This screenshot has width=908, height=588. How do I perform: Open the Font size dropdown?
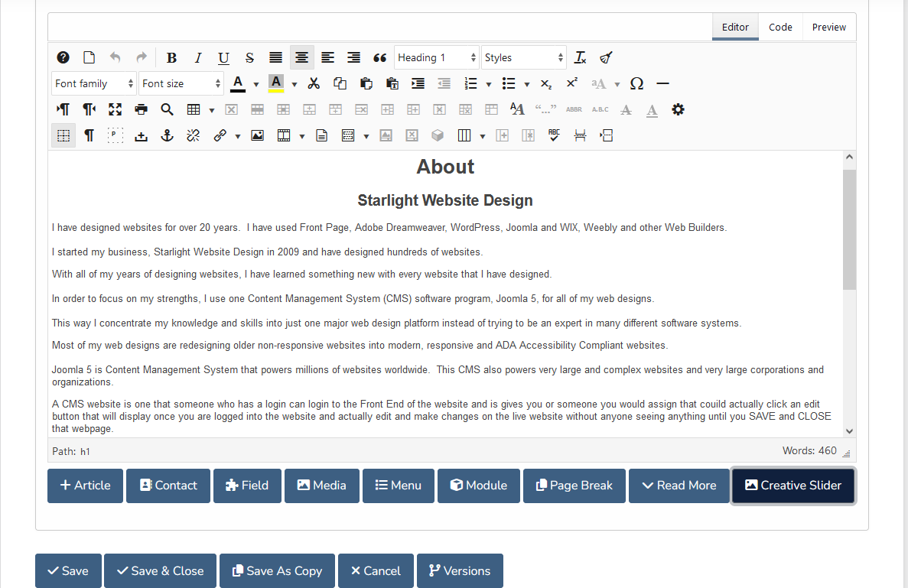click(x=181, y=83)
